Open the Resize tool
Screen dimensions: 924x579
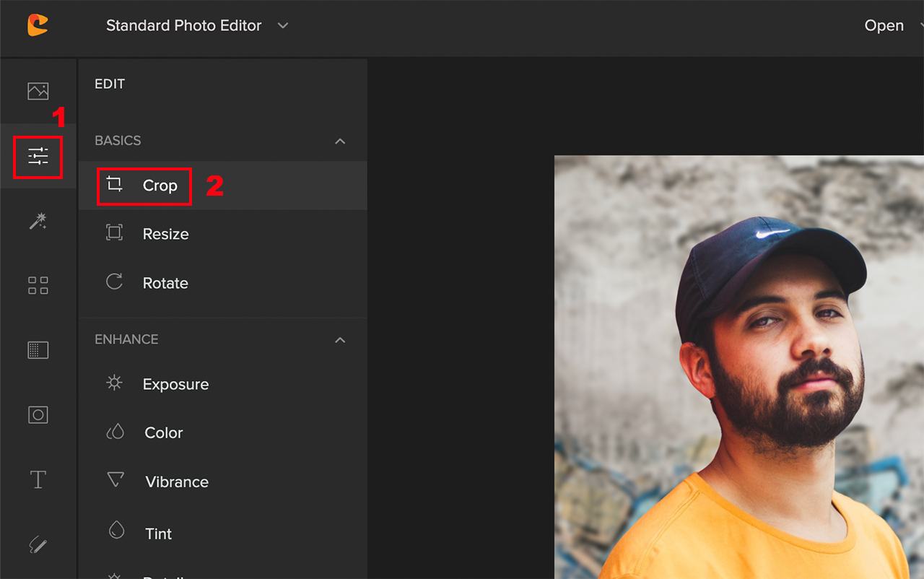click(165, 233)
